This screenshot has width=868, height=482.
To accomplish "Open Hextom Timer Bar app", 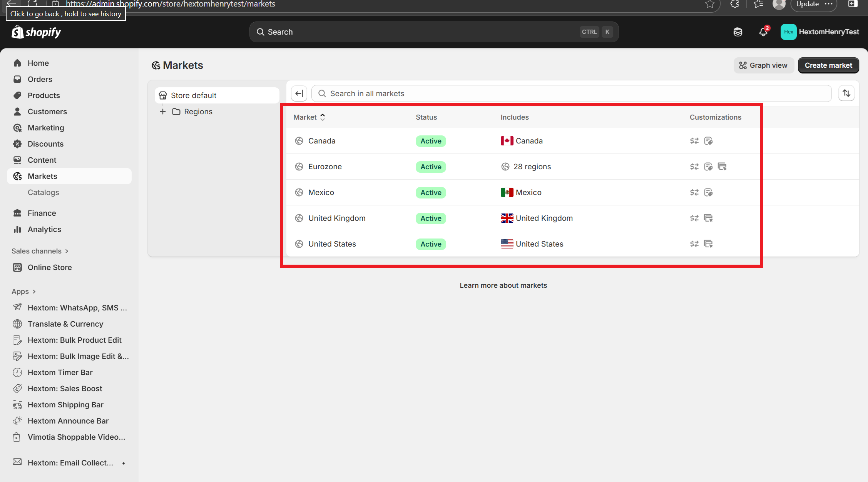I will 60,372.
